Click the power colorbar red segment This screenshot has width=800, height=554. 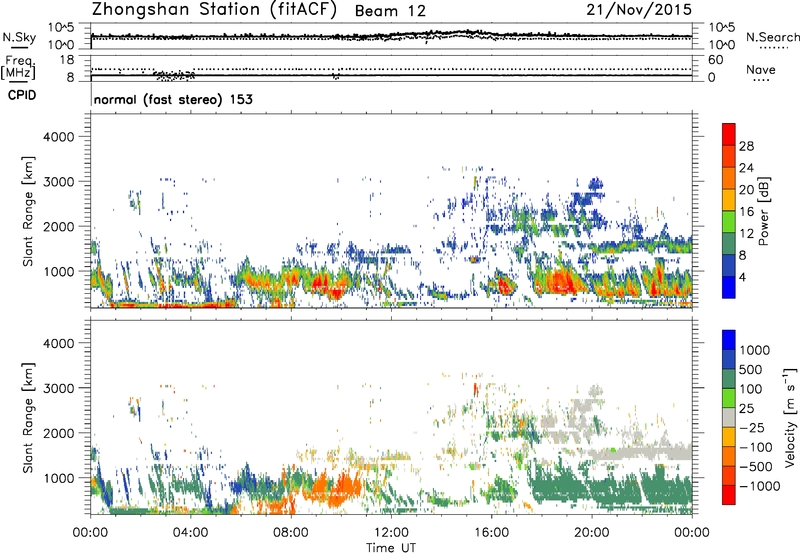coord(729,134)
